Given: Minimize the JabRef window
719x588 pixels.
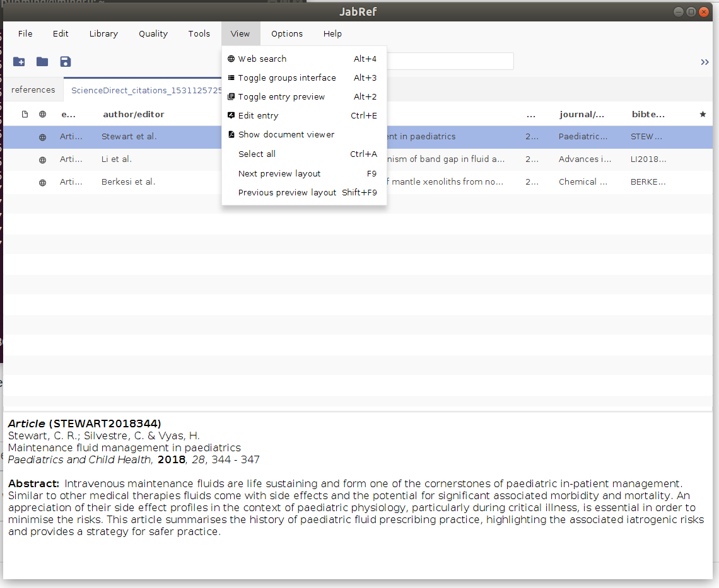Looking at the screenshot, I should [679, 12].
